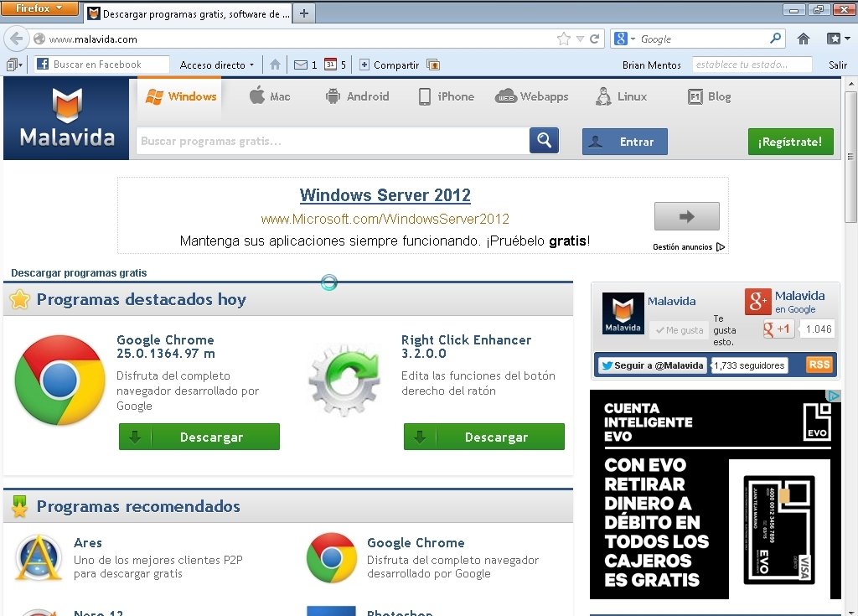Screen dimensions: 858x616
Task: Click Salir to log out
Action: pyautogui.click(x=837, y=65)
